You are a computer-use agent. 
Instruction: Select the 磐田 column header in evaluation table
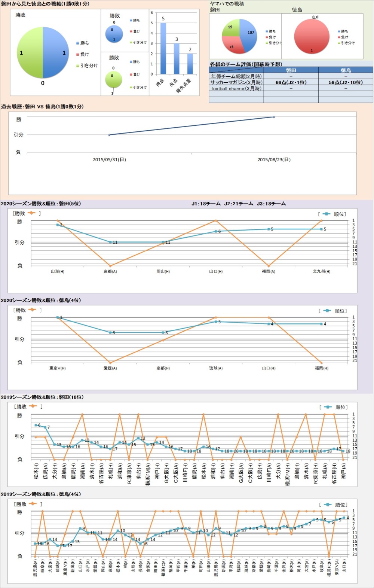[291, 70]
